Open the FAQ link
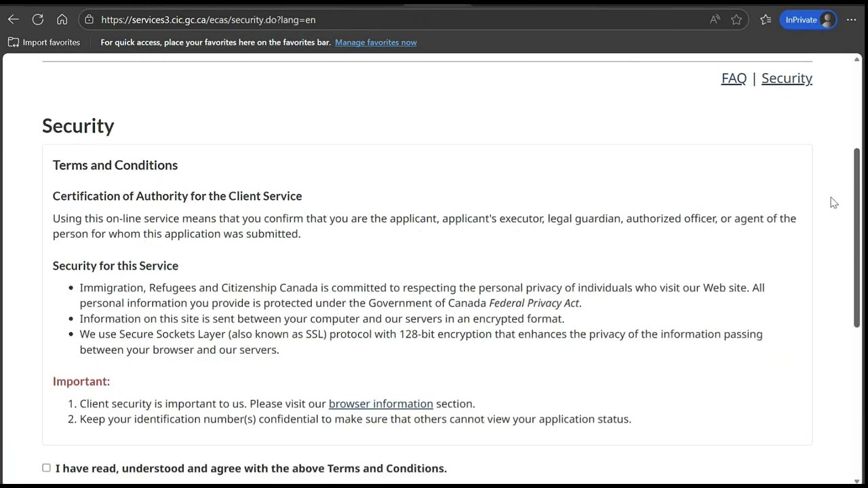868x488 pixels. click(x=734, y=78)
